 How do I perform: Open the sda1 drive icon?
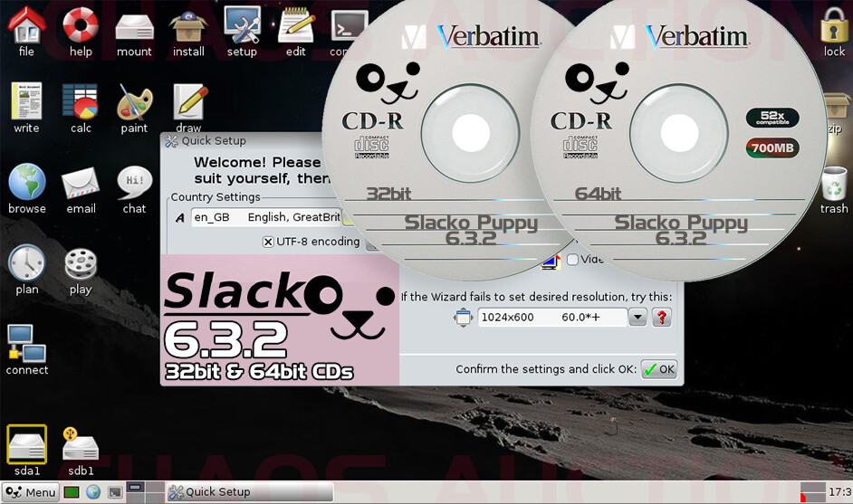point(26,444)
